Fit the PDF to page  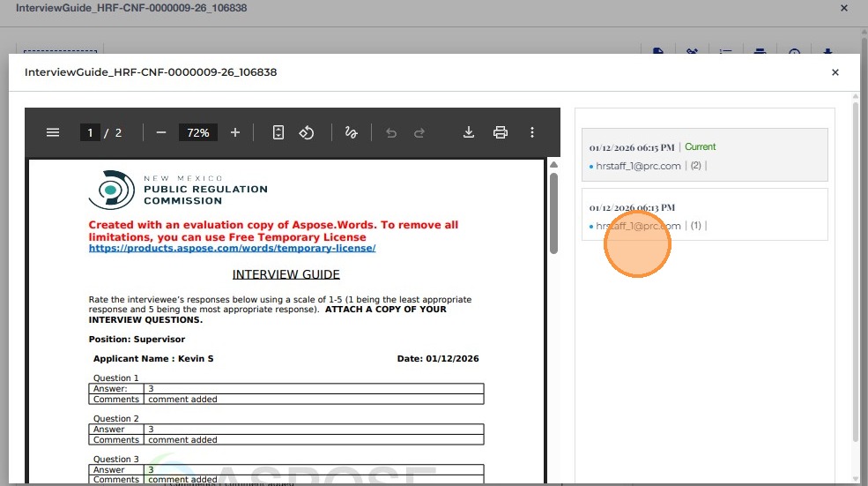click(278, 132)
